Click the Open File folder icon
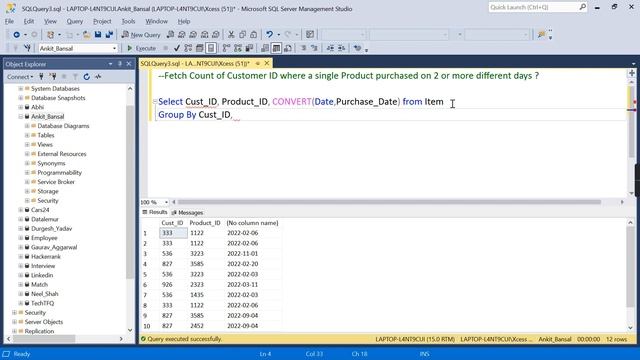Screen dimensions: 640x360 click(x=87, y=35)
